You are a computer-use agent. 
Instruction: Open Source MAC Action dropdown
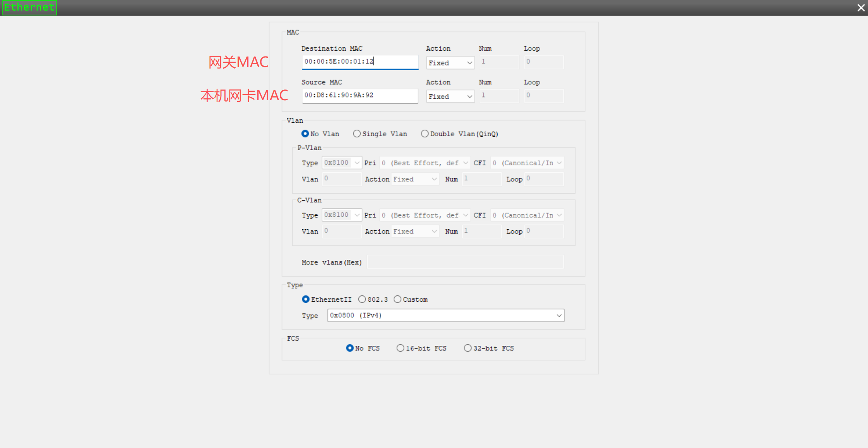[450, 96]
